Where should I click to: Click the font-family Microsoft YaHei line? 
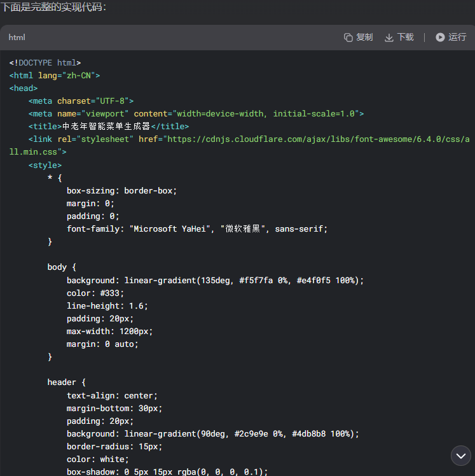197,228
